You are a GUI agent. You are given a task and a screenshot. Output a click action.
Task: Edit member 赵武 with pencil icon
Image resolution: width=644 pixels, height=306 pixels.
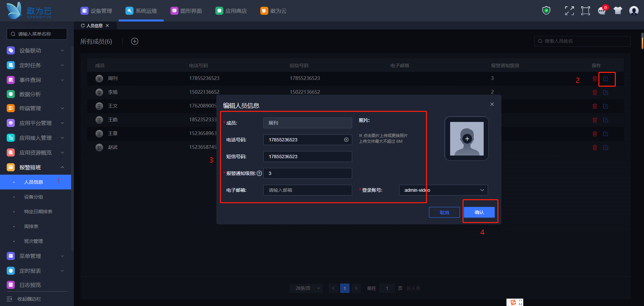pyautogui.click(x=606, y=147)
